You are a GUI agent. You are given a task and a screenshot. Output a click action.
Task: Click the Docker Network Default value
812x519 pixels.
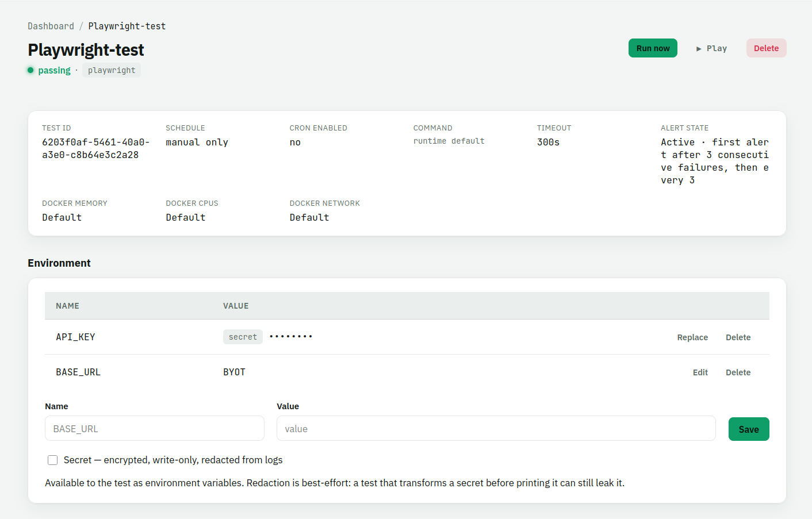(x=309, y=217)
